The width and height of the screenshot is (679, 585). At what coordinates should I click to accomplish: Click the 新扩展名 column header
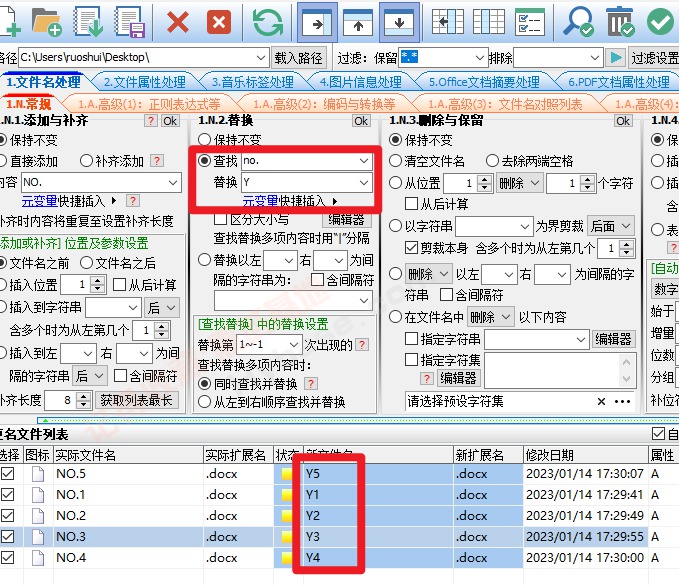(x=488, y=455)
